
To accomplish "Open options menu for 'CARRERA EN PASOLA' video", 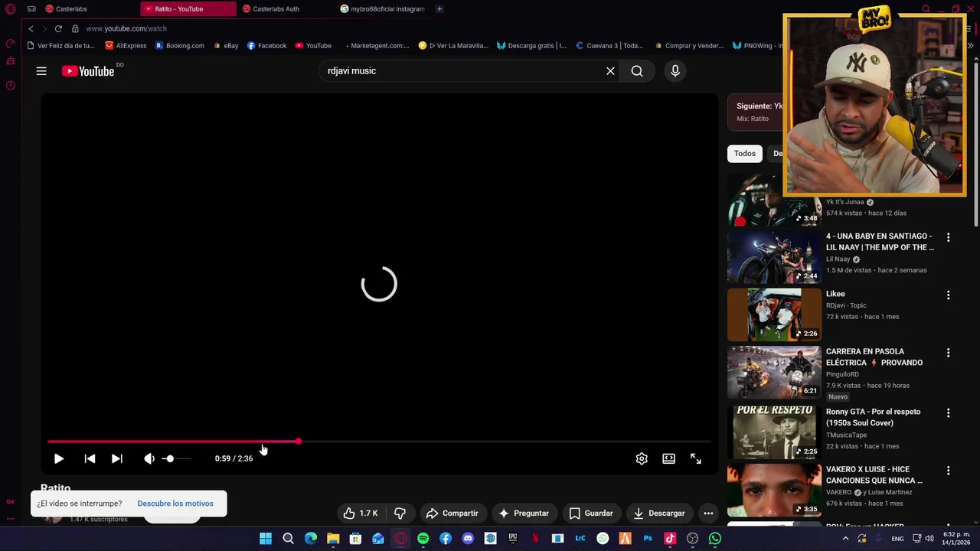I will 948,353.
